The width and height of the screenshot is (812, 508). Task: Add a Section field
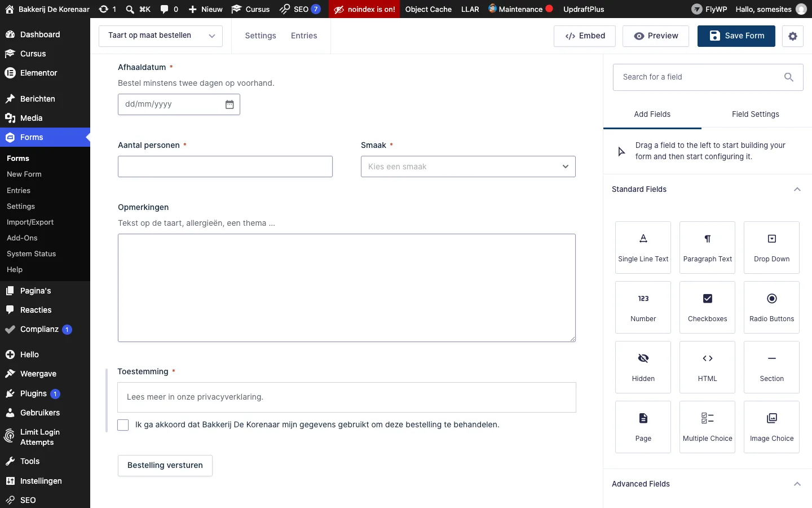771,367
